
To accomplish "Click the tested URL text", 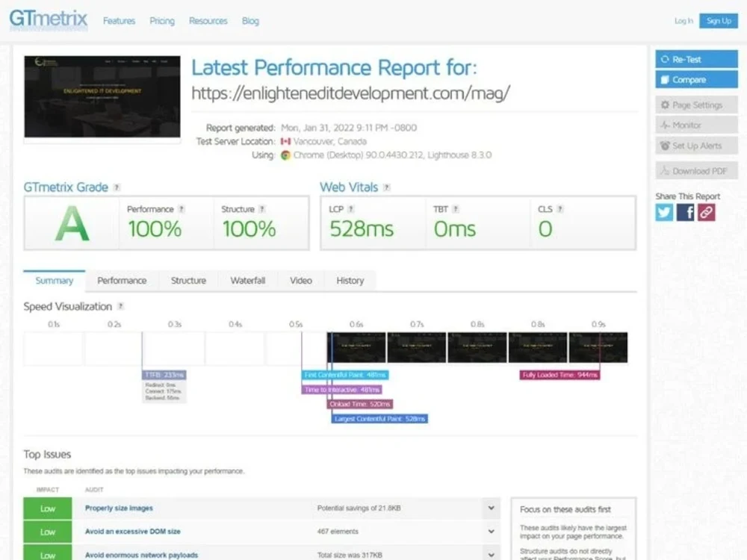I will pyautogui.click(x=350, y=93).
